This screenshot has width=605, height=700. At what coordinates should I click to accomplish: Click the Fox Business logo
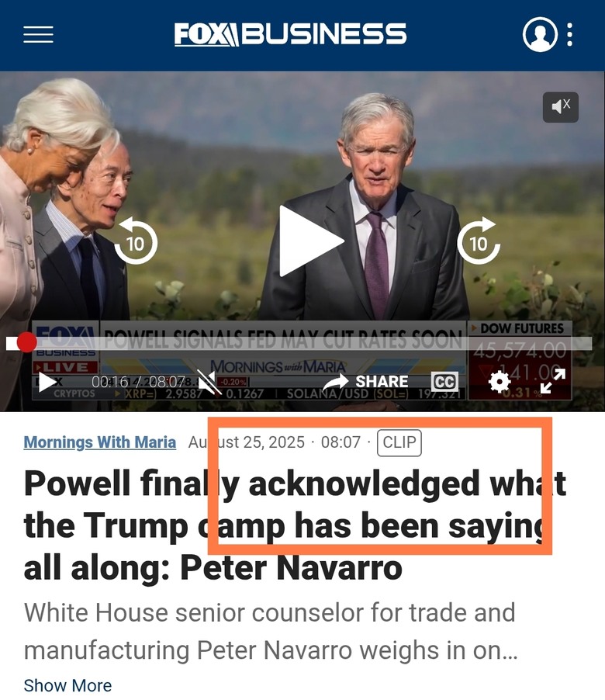[x=290, y=34]
